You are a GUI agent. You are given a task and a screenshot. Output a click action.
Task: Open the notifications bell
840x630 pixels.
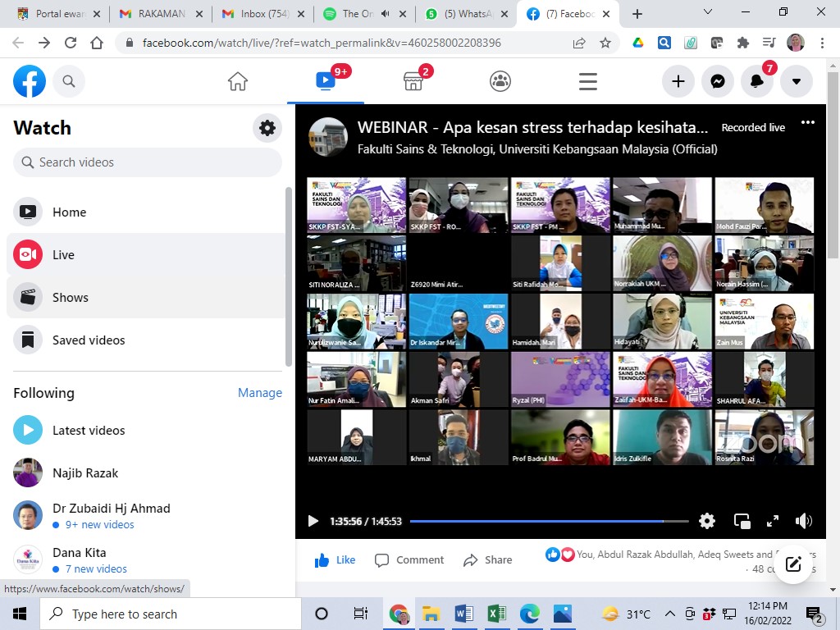tap(756, 81)
